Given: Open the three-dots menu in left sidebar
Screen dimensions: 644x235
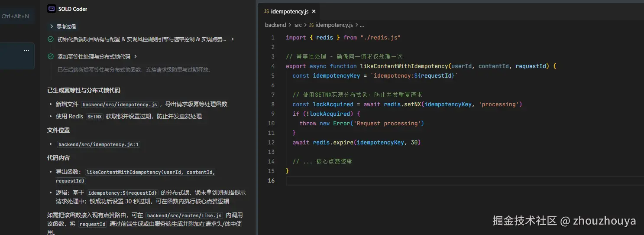Looking at the screenshot, I should point(26,50).
